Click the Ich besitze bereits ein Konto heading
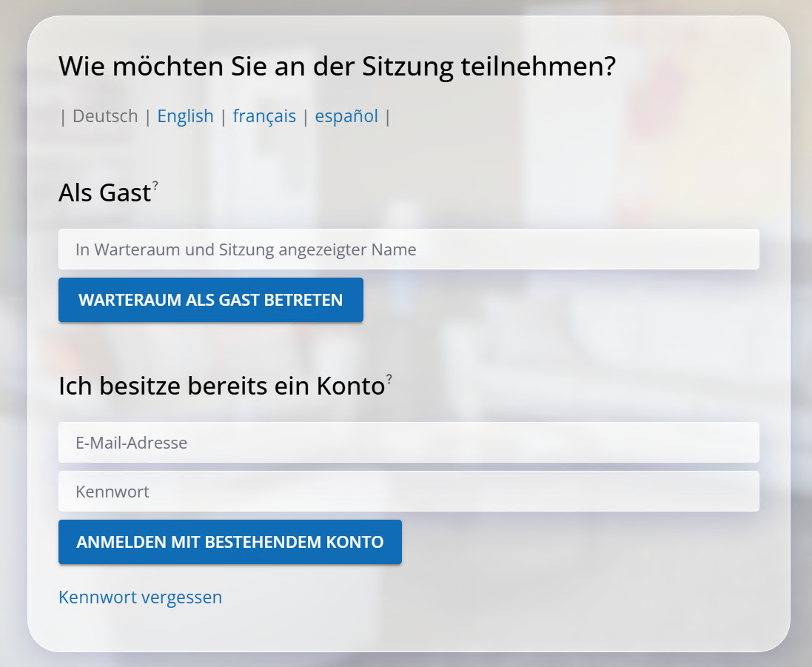This screenshot has height=667, width=812. pos(221,386)
